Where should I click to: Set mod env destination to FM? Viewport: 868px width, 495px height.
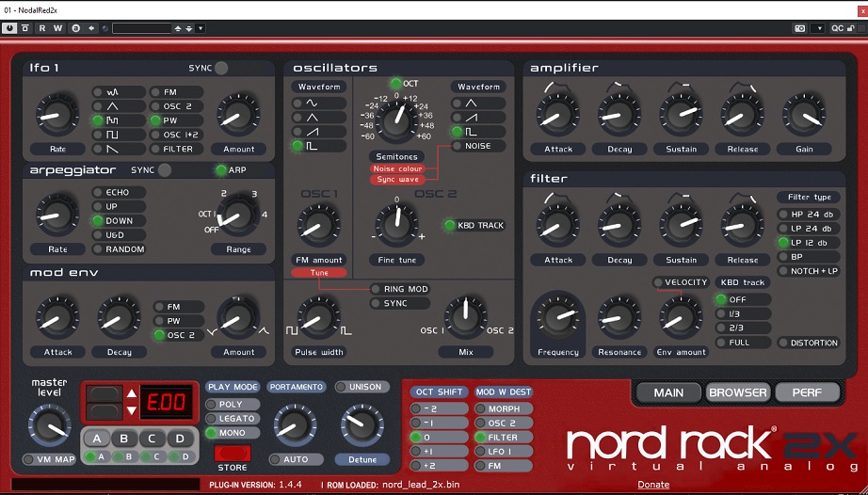pos(178,307)
